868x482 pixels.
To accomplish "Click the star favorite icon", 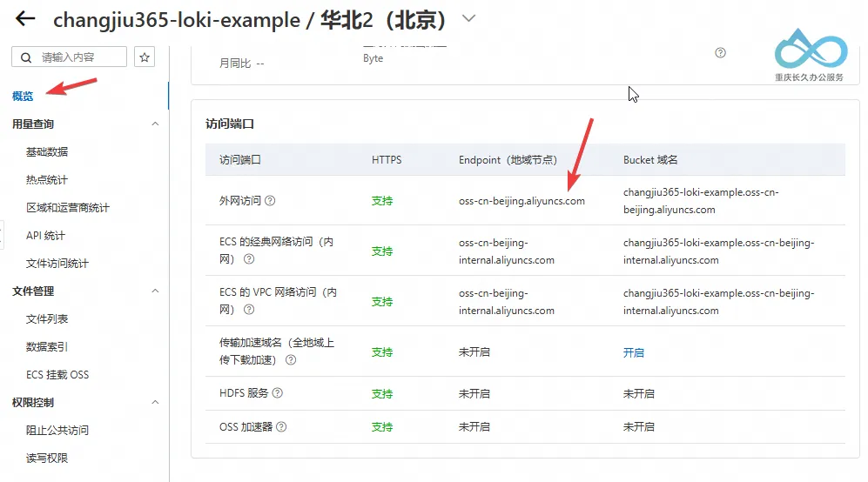I will (x=145, y=57).
